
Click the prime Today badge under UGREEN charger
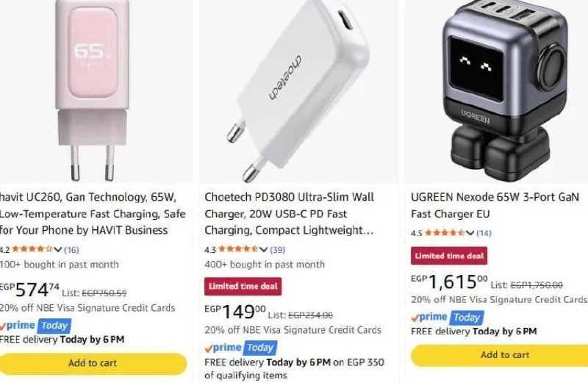(448, 318)
